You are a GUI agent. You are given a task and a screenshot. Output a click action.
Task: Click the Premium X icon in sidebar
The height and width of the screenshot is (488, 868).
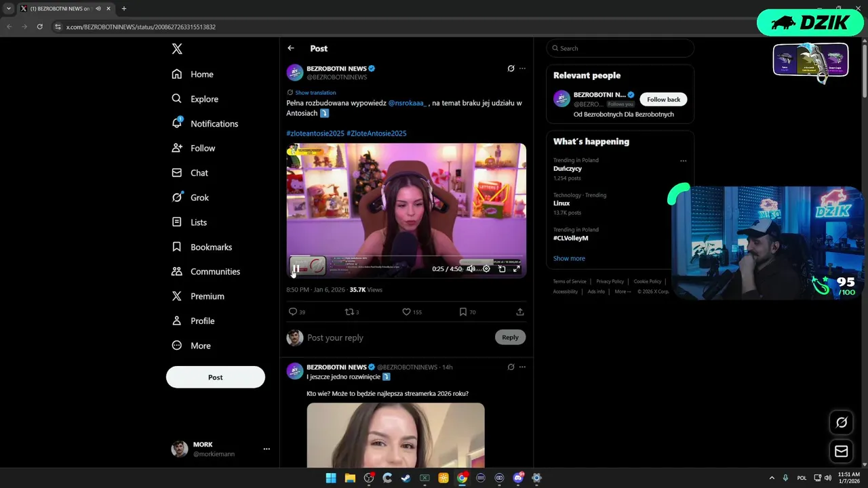click(x=177, y=296)
